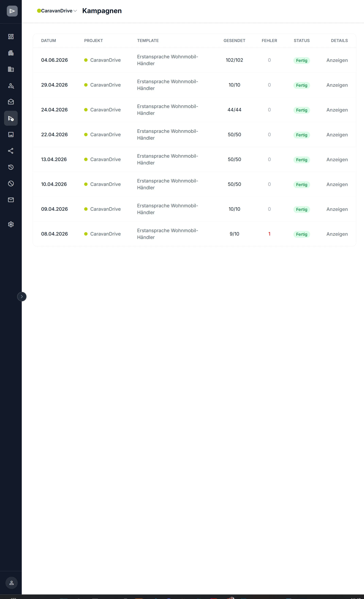The height and width of the screenshot is (599, 364).
Task: Open the CaravanDrive project dropdown
Action: 57,11
